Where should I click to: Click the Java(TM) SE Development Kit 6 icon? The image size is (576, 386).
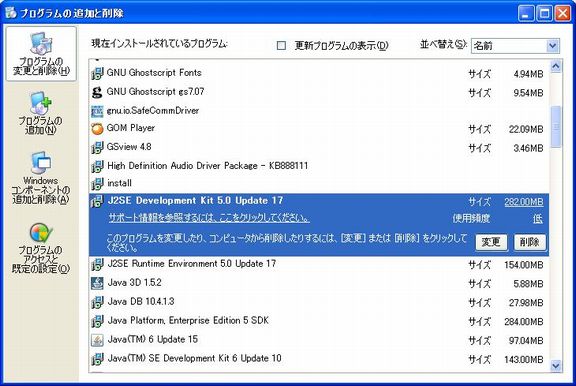pos(97,359)
